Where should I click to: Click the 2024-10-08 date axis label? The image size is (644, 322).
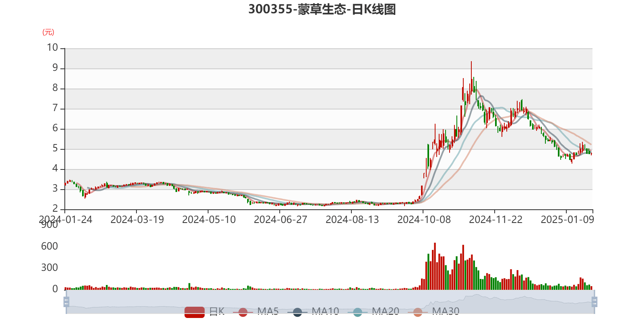423,219
